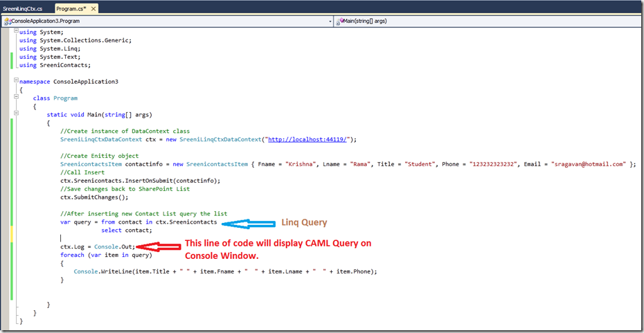Click the 'static void Main' declaration
The width and height of the screenshot is (644, 333).
pyautogui.click(x=100, y=115)
